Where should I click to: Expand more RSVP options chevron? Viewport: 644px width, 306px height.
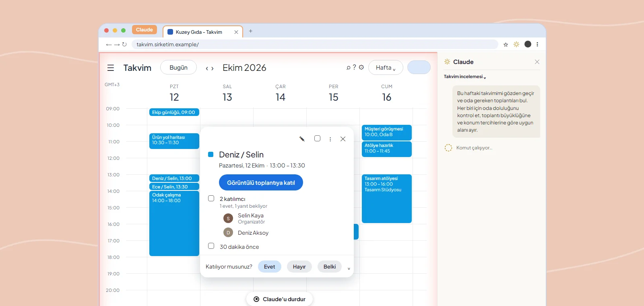point(349,268)
